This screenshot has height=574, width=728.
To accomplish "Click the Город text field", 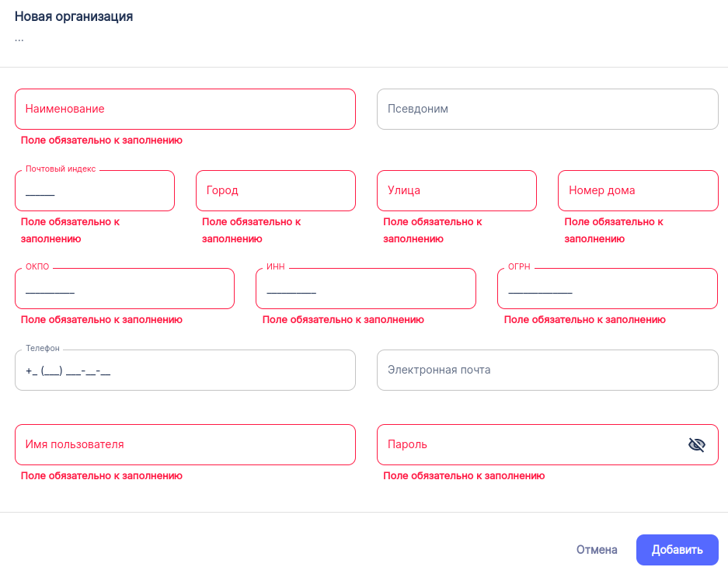I will [275, 190].
